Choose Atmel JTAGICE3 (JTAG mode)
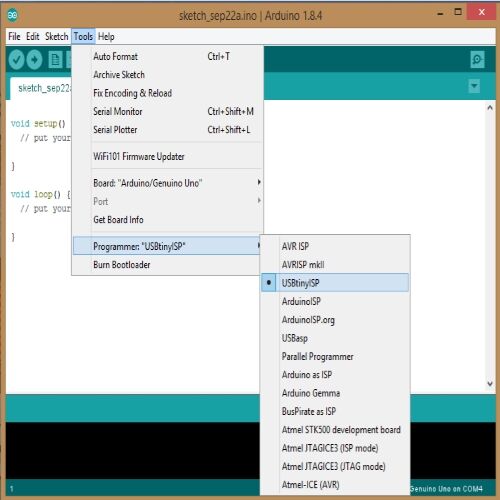This screenshot has height=500, width=500. (335, 466)
